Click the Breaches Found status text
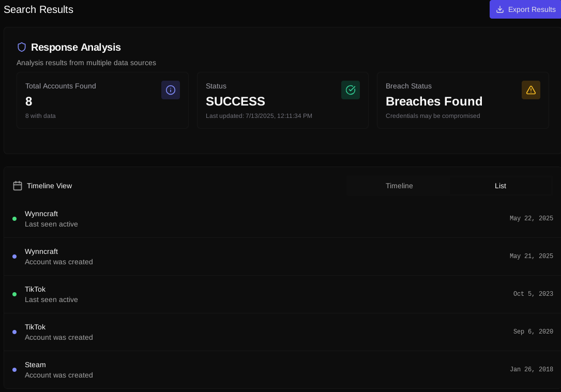 tap(434, 101)
